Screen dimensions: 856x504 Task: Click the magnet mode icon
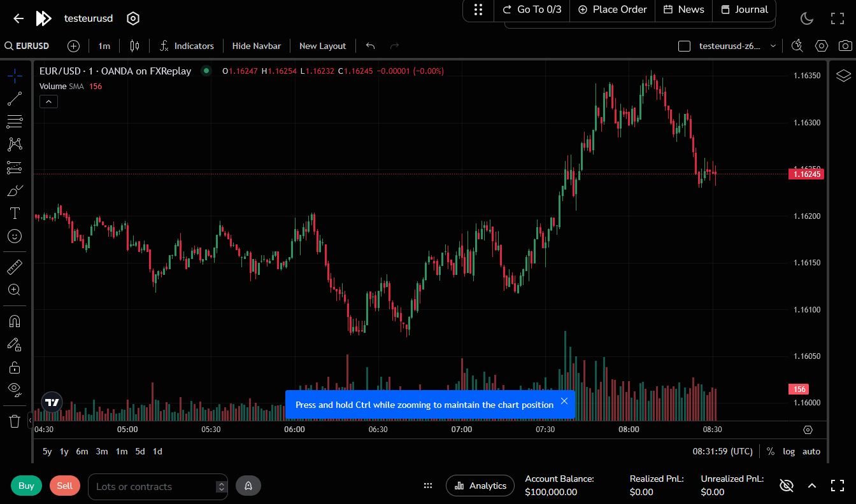15,321
